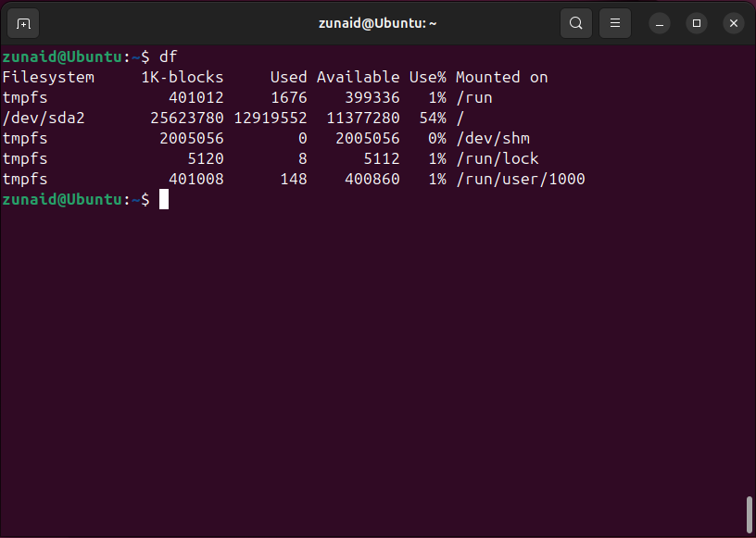Minimize the terminal window
Viewport: 756px width, 538px height.
pos(660,23)
